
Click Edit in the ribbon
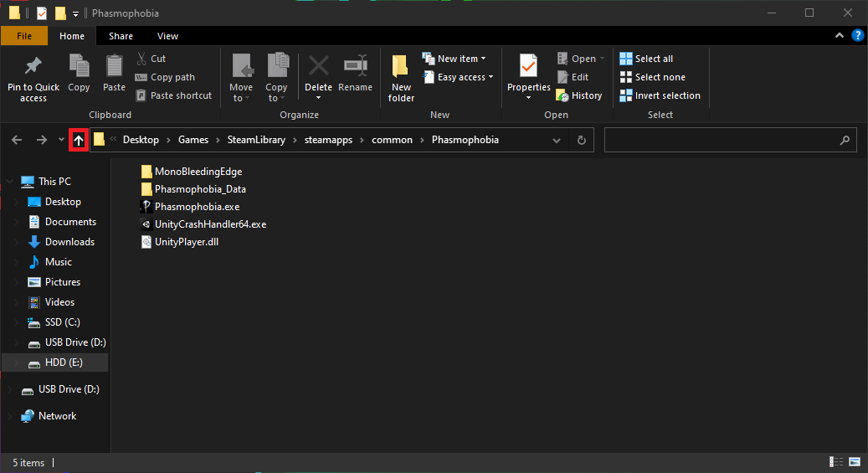click(573, 77)
